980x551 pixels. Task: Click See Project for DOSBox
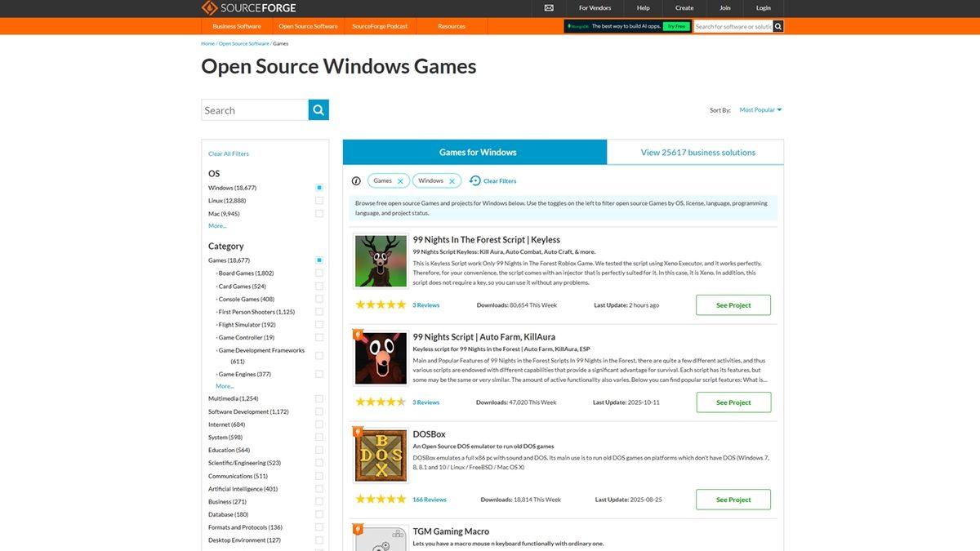pos(733,500)
